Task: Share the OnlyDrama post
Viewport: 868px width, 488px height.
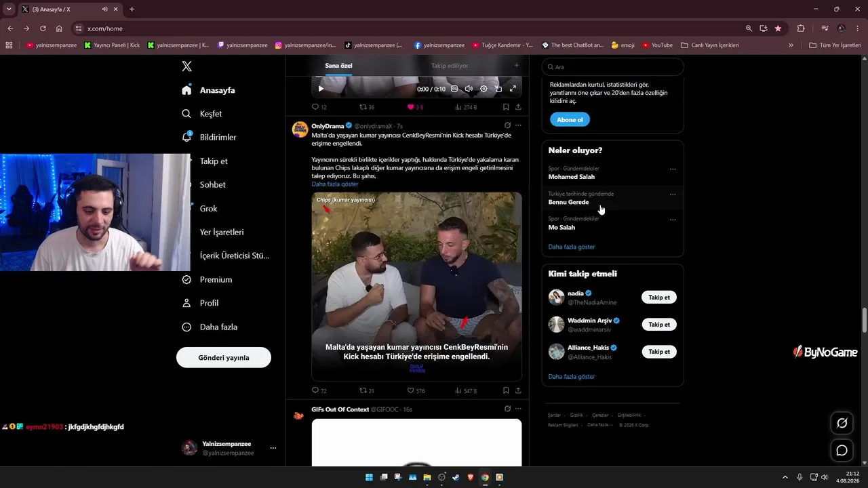Action: pos(518,391)
